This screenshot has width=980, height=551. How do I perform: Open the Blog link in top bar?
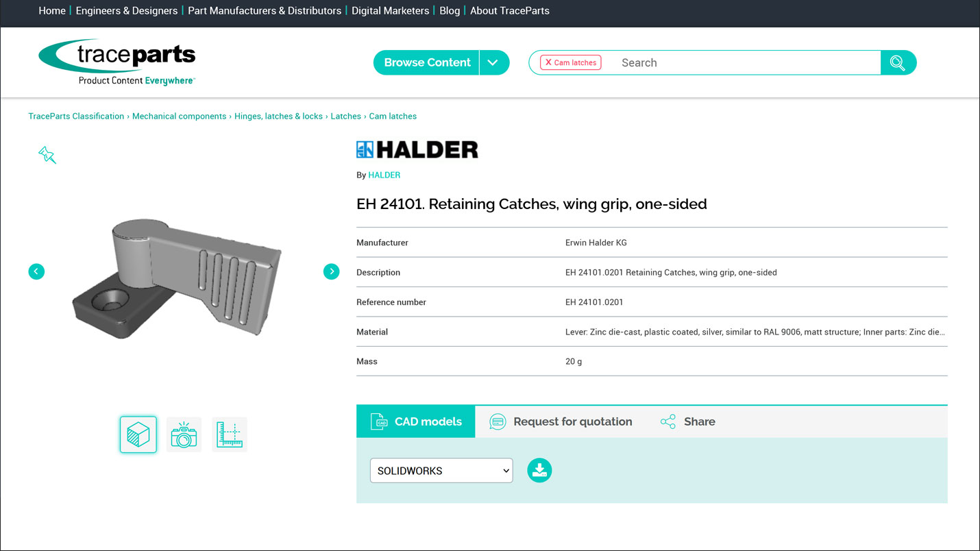(450, 11)
